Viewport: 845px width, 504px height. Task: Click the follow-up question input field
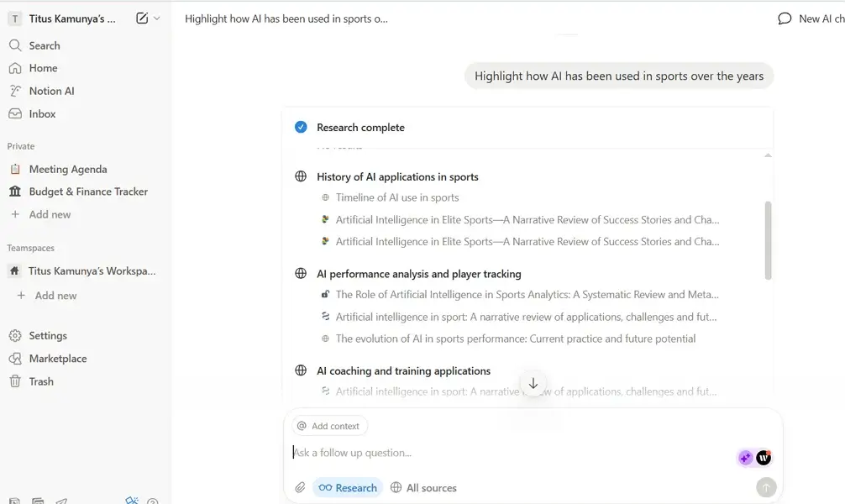pyautogui.click(x=504, y=453)
